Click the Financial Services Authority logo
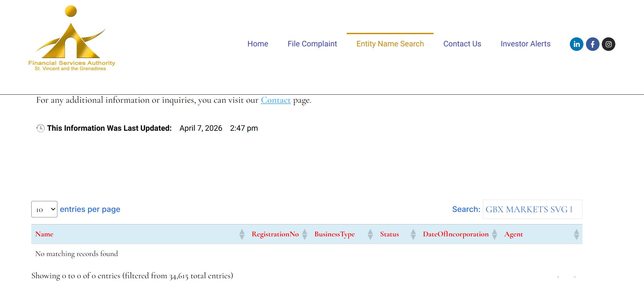Image resolution: width=644 pixels, height=295 pixels. pyautogui.click(x=72, y=38)
